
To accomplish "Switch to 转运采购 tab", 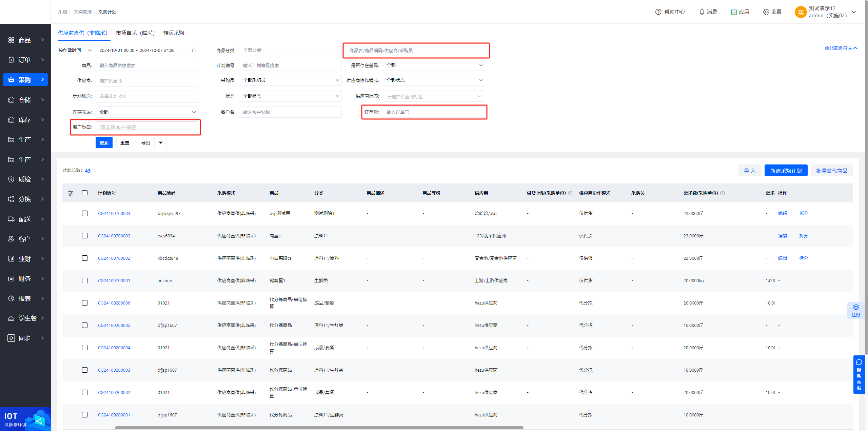I will (174, 33).
